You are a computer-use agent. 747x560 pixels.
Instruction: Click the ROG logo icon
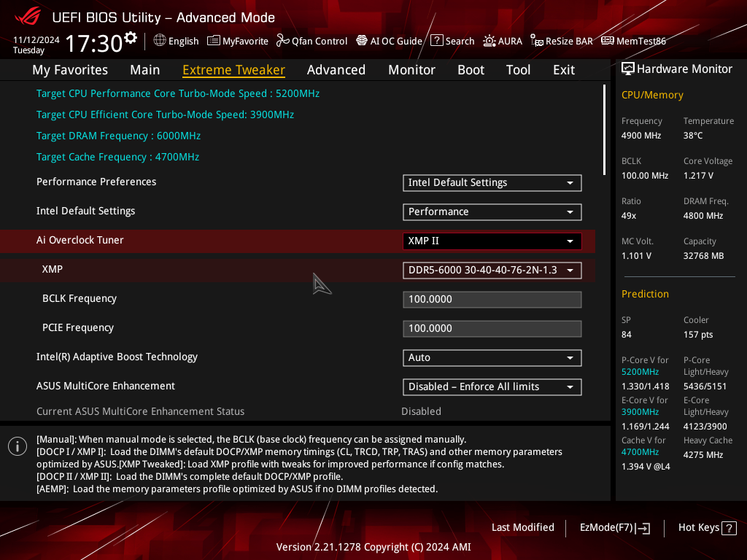[x=28, y=16]
